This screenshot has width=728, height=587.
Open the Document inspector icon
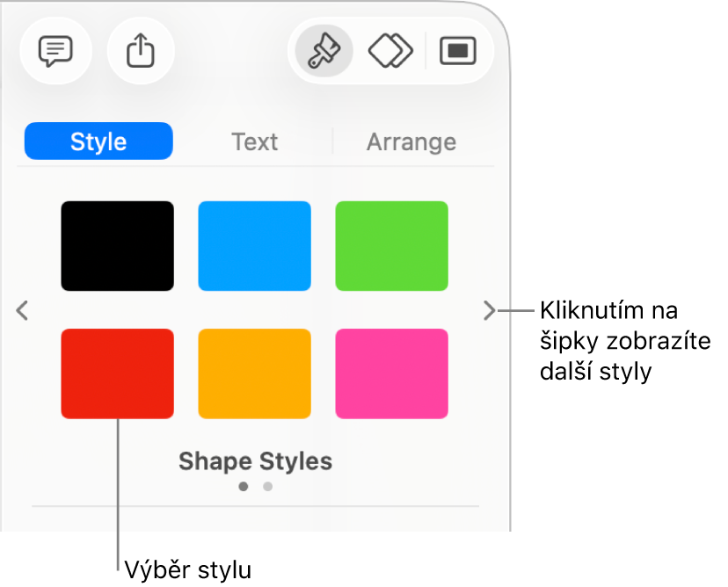(x=458, y=51)
